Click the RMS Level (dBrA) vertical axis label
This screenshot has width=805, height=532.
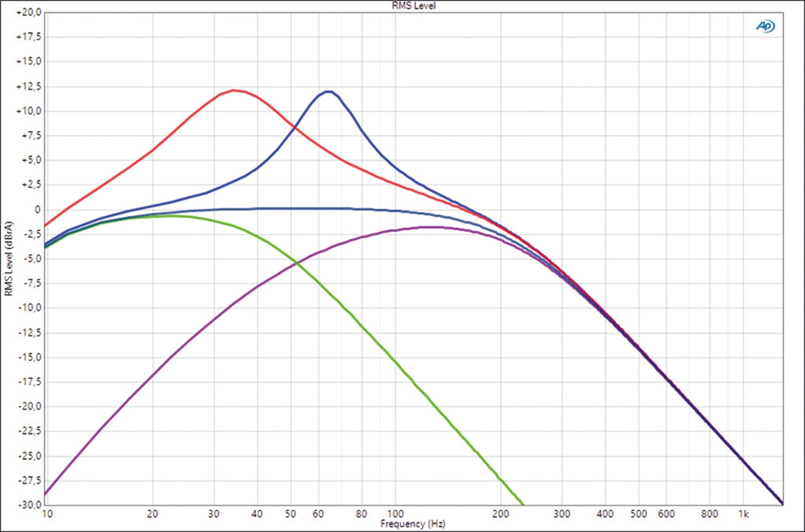pos(9,258)
